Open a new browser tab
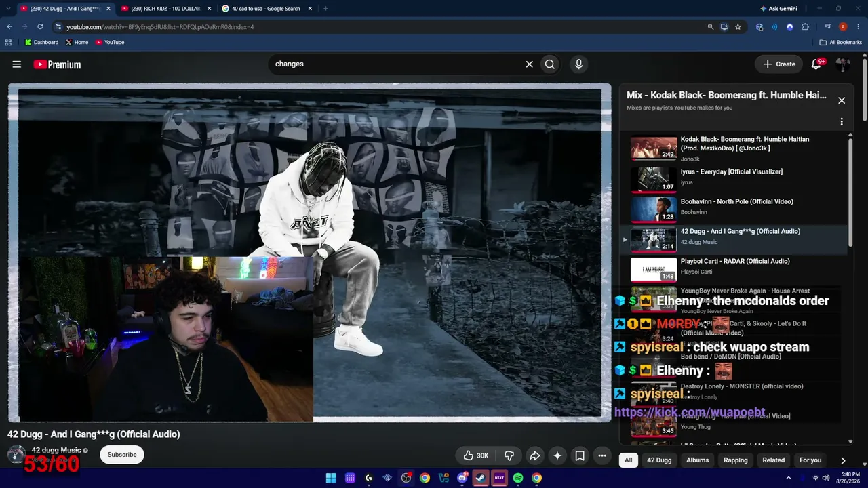The image size is (868, 488). 325,9
